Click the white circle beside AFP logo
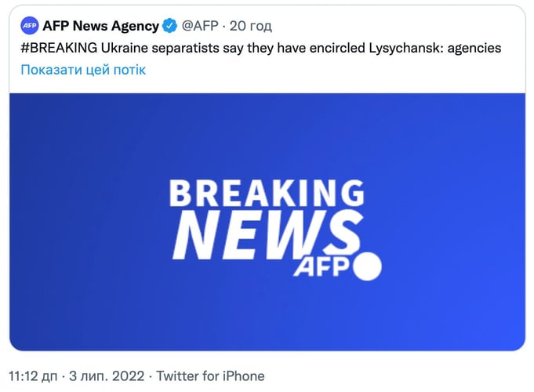Image resolution: width=534 pixels, height=392 pixels. [367, 267]
